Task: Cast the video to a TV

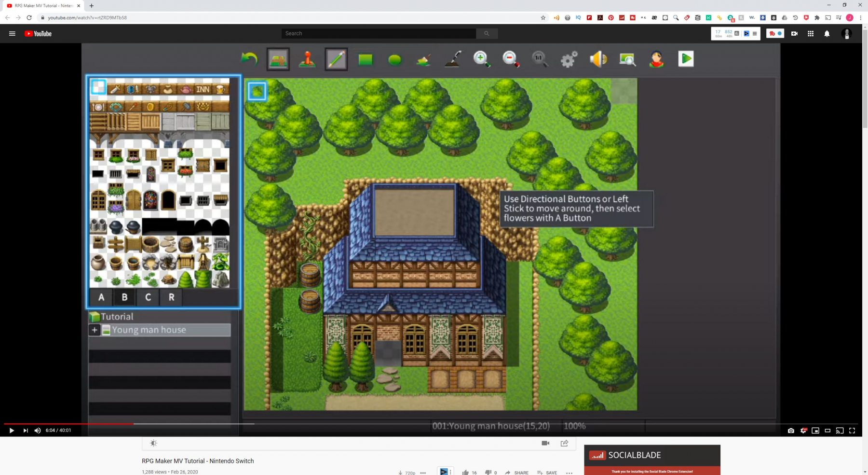Action: [840, 431]
